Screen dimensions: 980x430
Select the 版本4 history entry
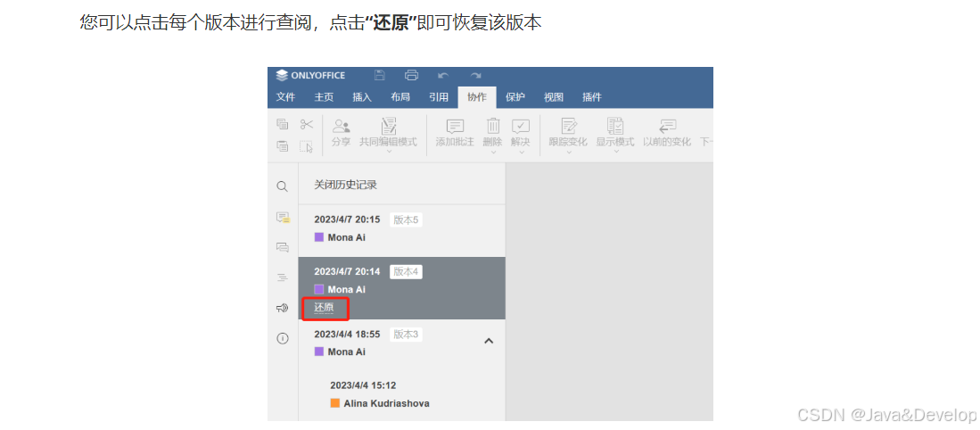pos(402,288)
